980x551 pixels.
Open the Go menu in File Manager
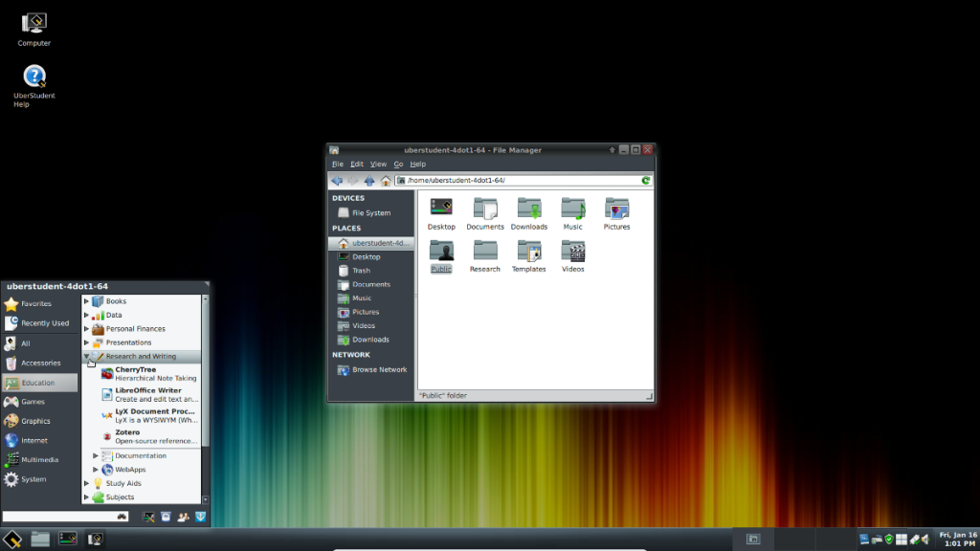(398, 165)
